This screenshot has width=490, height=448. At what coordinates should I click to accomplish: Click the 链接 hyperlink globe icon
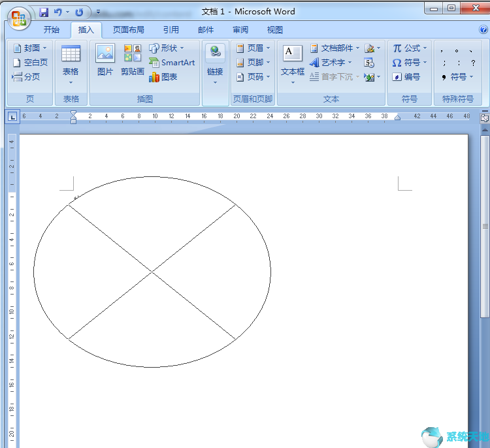pos(215,52)
